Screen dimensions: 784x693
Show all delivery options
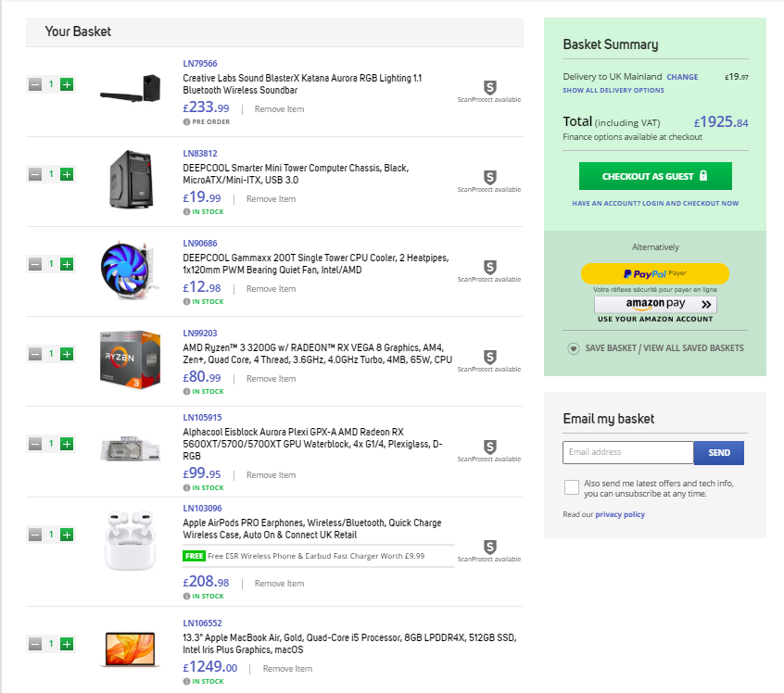click(x=613, y=91)
